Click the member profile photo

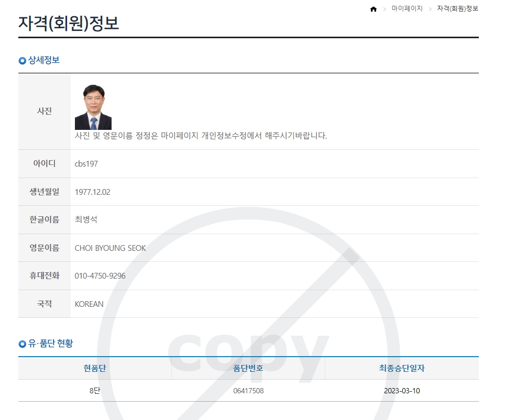coord(93,107)
